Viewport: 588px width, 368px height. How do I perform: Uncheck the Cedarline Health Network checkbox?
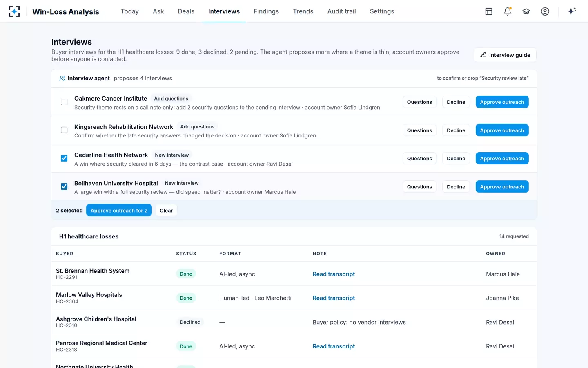point(64,158)
